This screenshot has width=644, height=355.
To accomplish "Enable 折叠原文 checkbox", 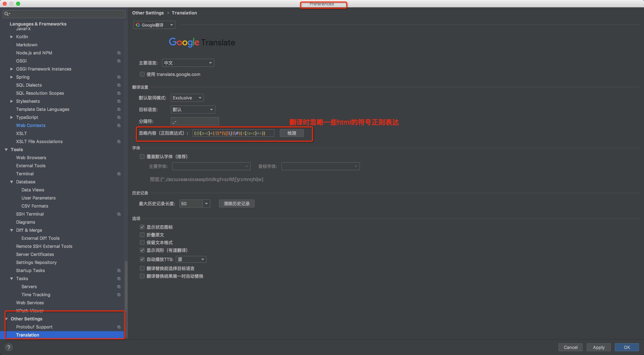I will click(142, 235).
